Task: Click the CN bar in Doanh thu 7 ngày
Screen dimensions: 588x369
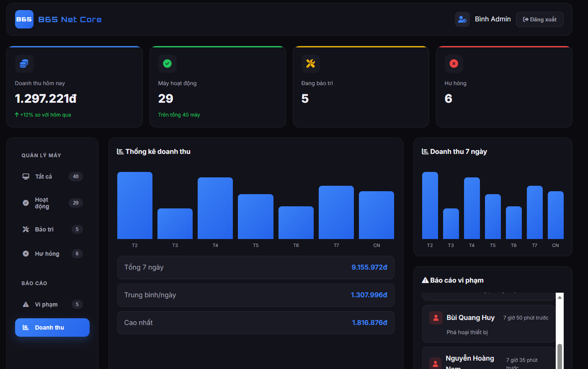Action: click(x=555, y=215)
